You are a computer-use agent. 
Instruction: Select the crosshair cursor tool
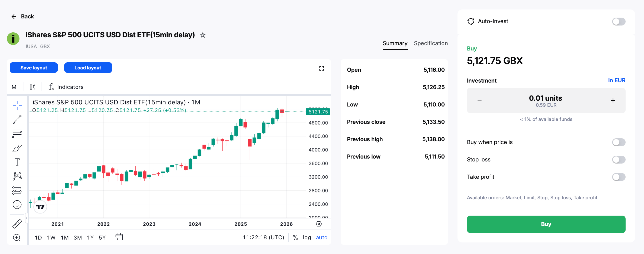pos(17,105)
